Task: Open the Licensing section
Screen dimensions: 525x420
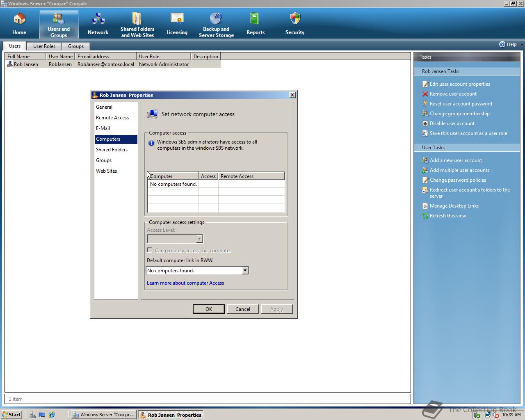Action: point(177,25)
